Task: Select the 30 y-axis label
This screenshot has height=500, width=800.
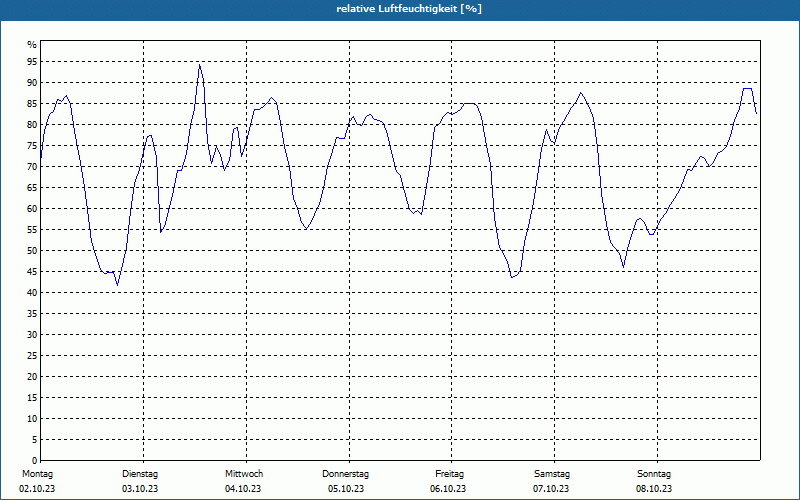Action: [32, 335]
